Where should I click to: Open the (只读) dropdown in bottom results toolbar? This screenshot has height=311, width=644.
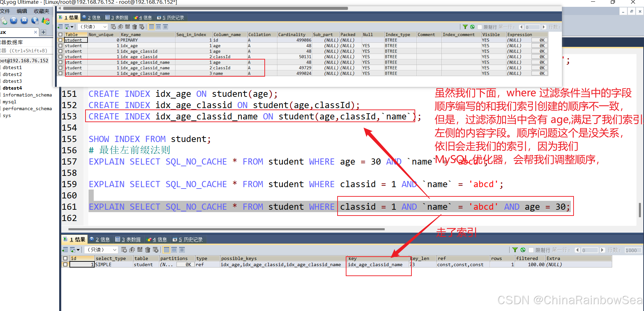(x=101, y=250)
